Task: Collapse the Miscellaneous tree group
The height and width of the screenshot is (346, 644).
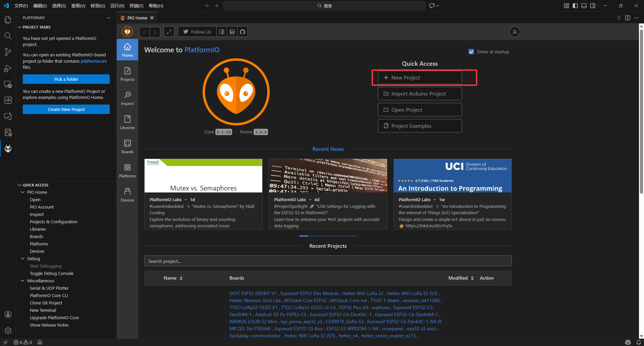Action: [23, 281]
